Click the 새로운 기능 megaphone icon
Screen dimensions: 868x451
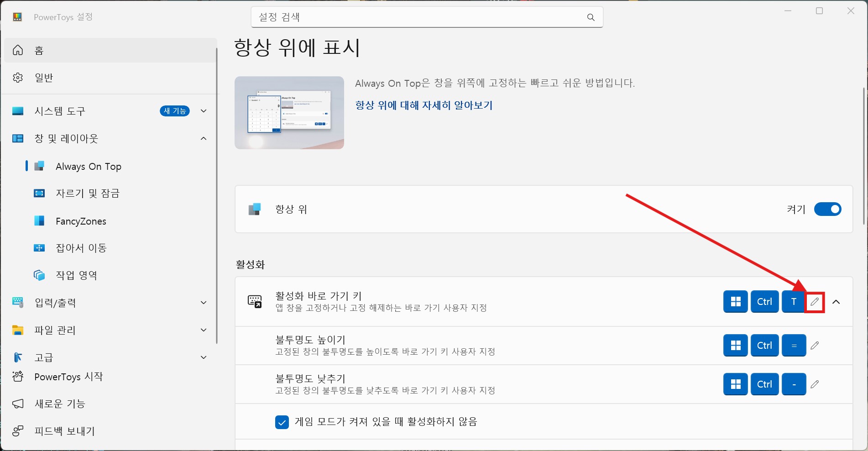point(18,404)
